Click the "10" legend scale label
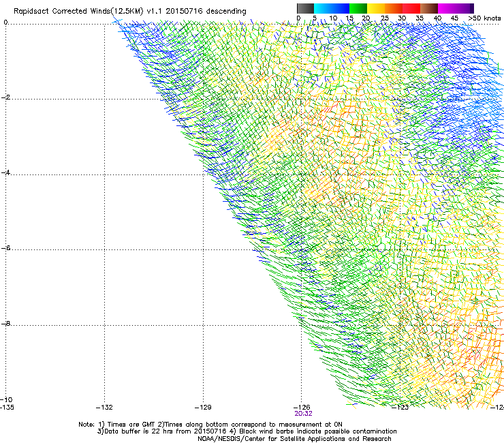504x443 pixels. pyautogui.click(x=333, y=18)
